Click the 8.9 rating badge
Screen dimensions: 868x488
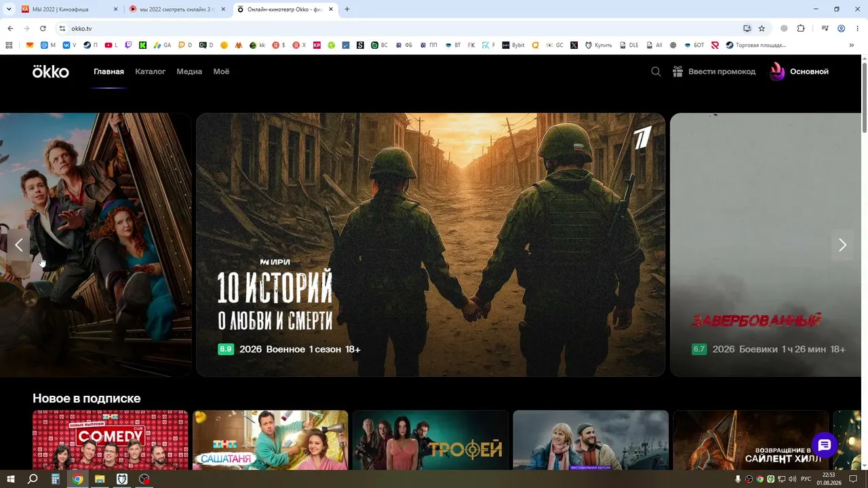[x=226, y=349]
